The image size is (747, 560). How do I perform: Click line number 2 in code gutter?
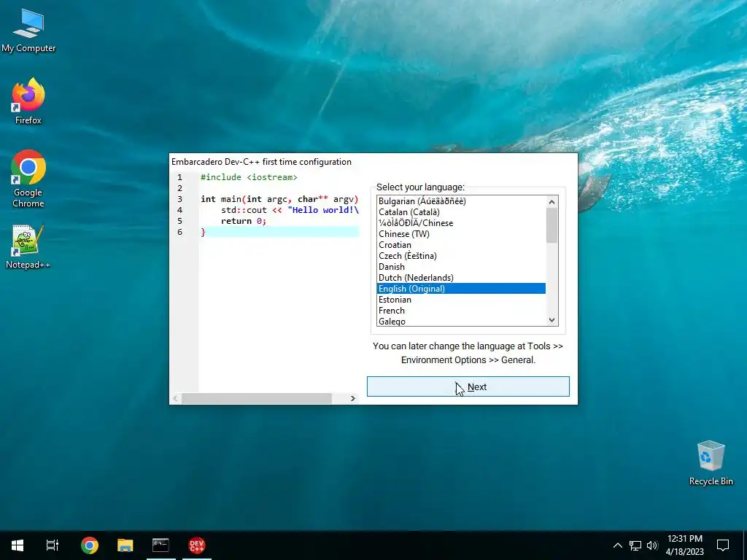179,188
